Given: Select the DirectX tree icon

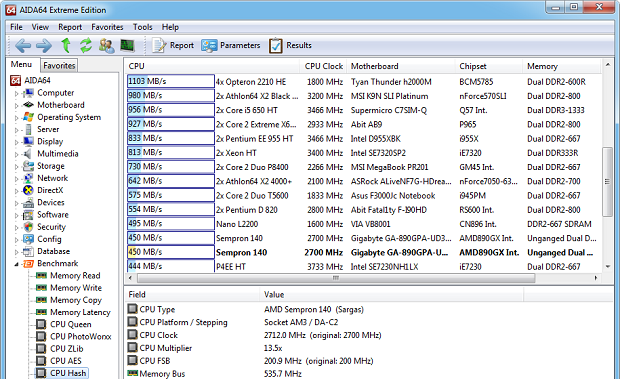Looking at the screenshot, I should point(28,190).
